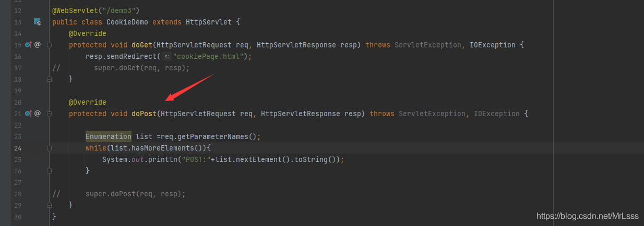Click the doGet method name

coord(142,45)
